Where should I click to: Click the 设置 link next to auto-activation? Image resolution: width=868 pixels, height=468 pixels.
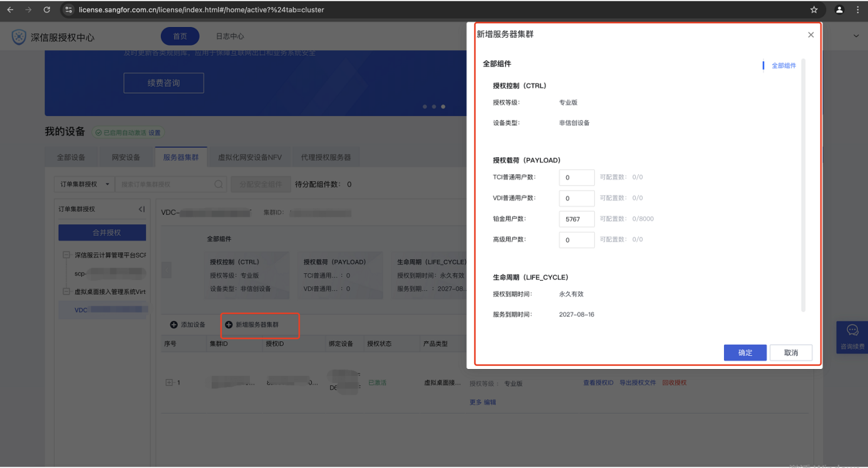154,133
